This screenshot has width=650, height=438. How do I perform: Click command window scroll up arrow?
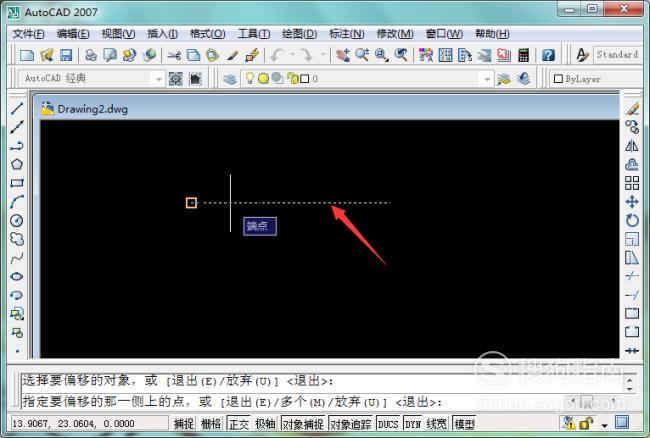[x=630, y=380]
